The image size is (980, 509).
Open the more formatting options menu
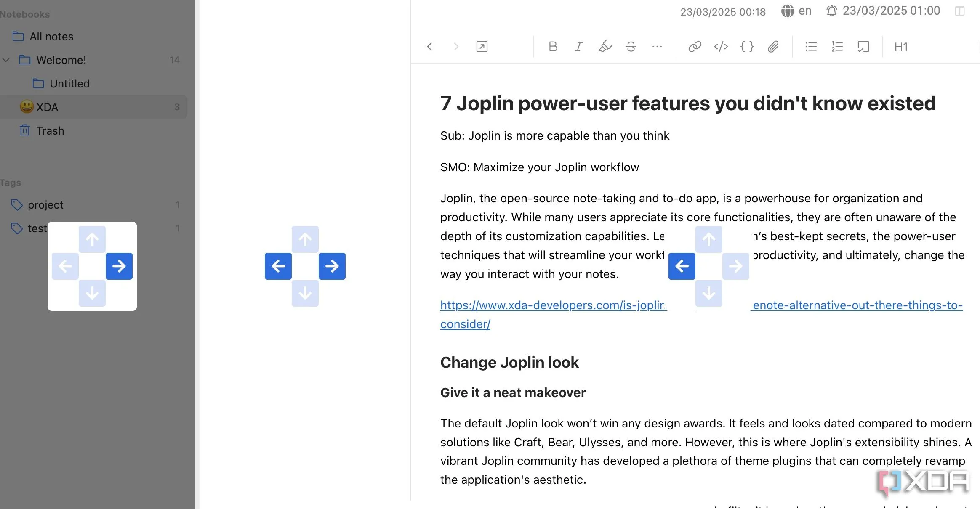(x=657, y=47)
